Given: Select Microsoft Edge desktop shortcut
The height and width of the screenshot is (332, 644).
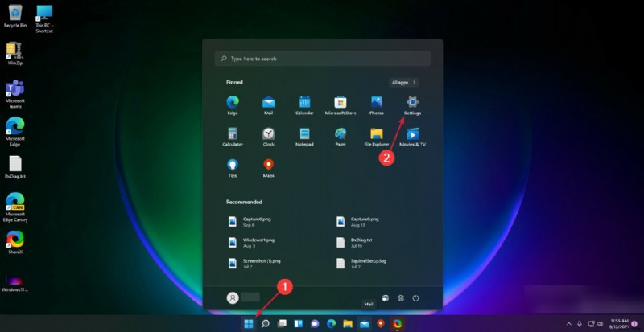Looking at the screenshot, I should coord(14,132).
